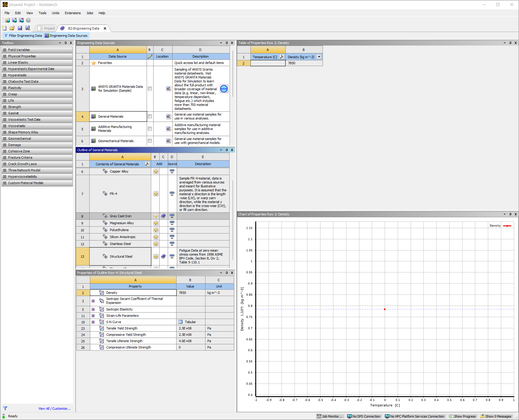The height and width of the screenshot is (420, 519).
Task: Click Show Progress button
Action: (462, 416)
